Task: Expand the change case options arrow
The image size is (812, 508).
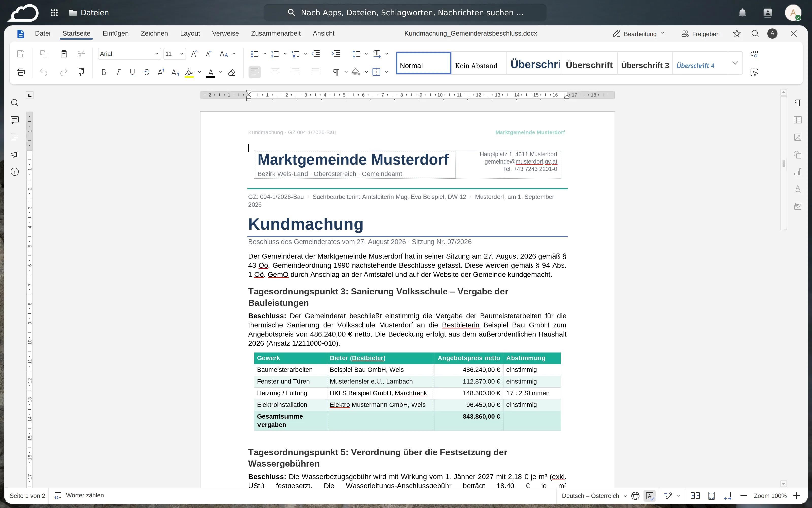Action: (234, 54)
